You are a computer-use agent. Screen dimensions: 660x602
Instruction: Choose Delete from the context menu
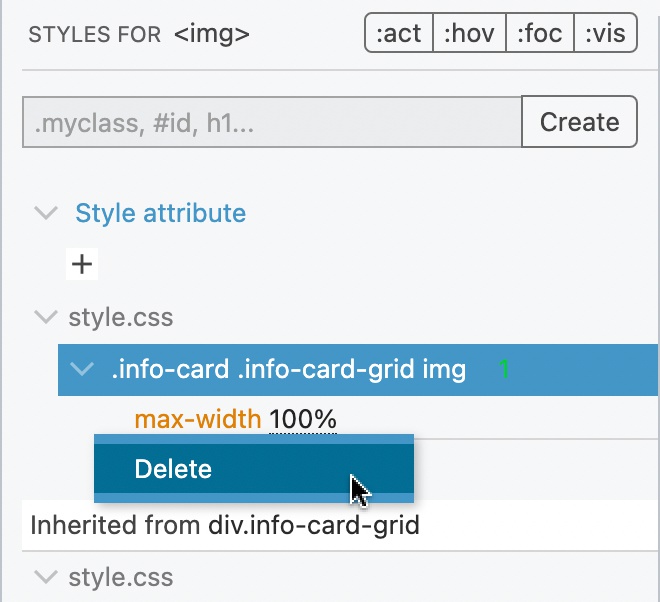tap(254, 469)
